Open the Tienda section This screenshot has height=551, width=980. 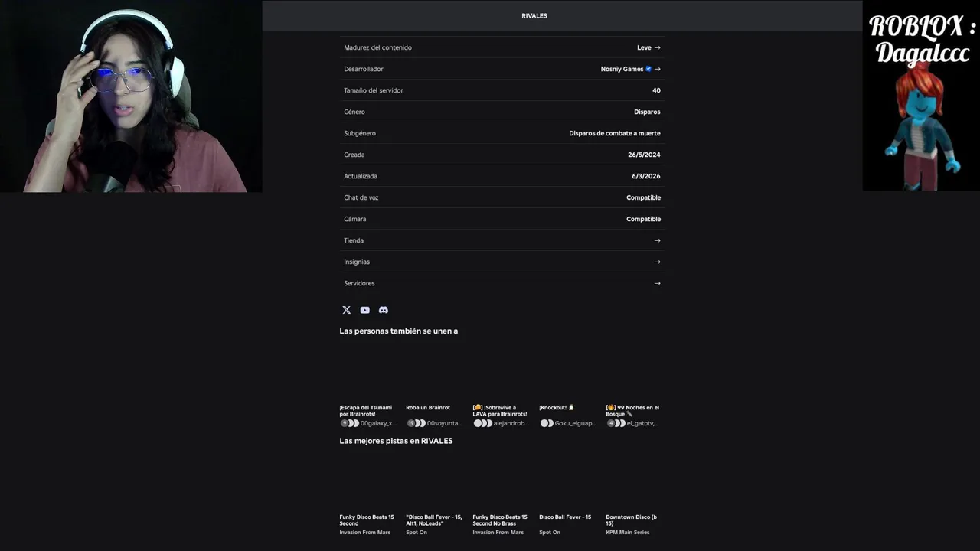502,240
